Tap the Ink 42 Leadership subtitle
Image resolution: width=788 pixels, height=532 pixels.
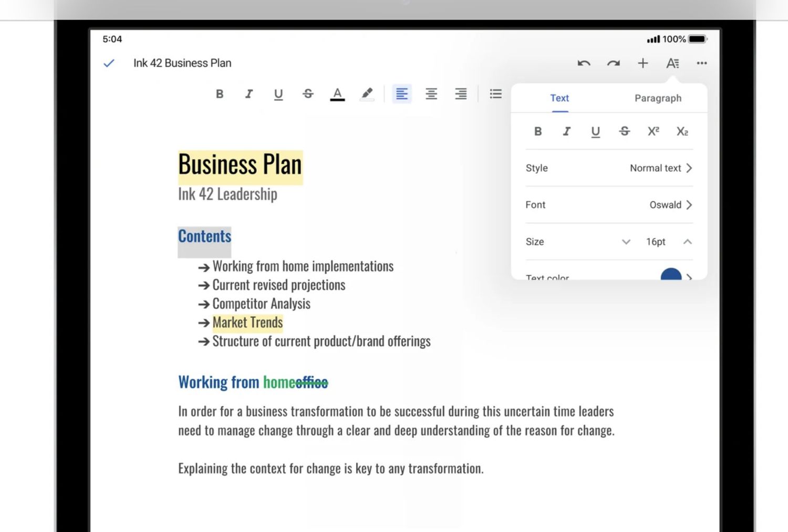point(227,194)
